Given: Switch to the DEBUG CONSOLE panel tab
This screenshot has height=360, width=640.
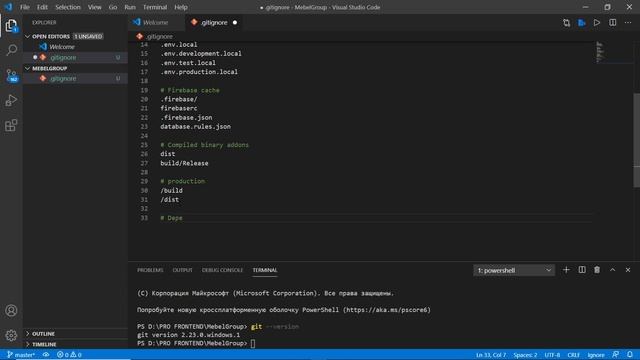Looking at the screenshot, I should pos(222,270).
